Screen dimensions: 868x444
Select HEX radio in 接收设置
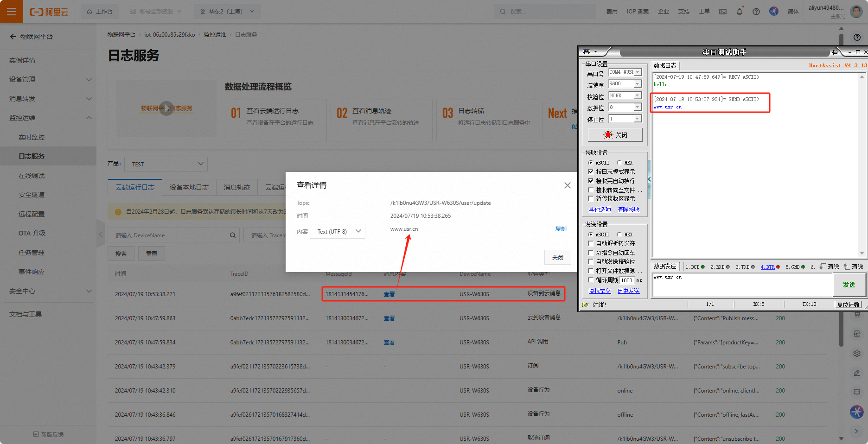[x=619, y=163]
